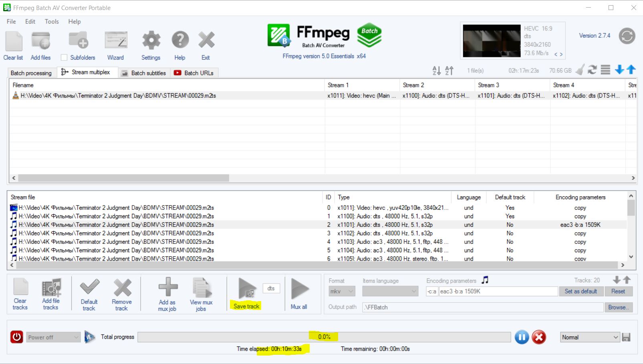Open Settings with the gear icon
643x364 pixels.
tap(151, 41)
